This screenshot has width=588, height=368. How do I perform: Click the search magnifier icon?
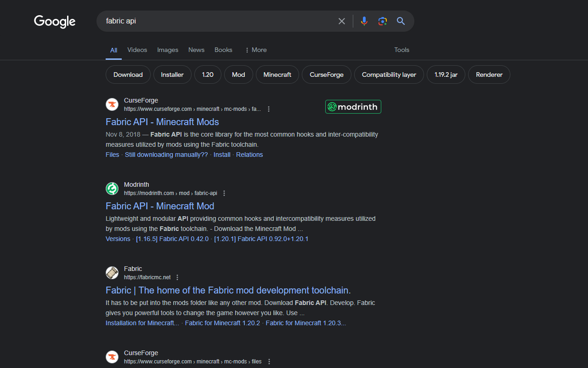tap(400, 21)
